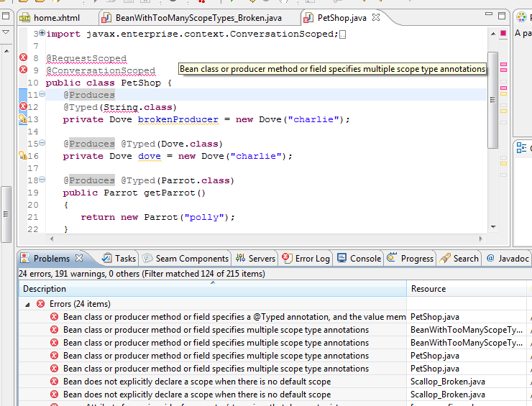The width and height of the screenshot is (532, 406).
Task: Click the horizontal scrollbar right arrow
Action: 481,239
